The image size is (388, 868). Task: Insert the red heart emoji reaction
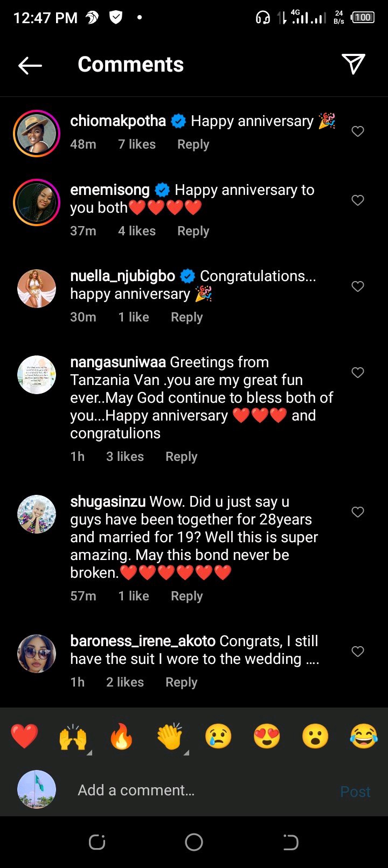point(24,737)
